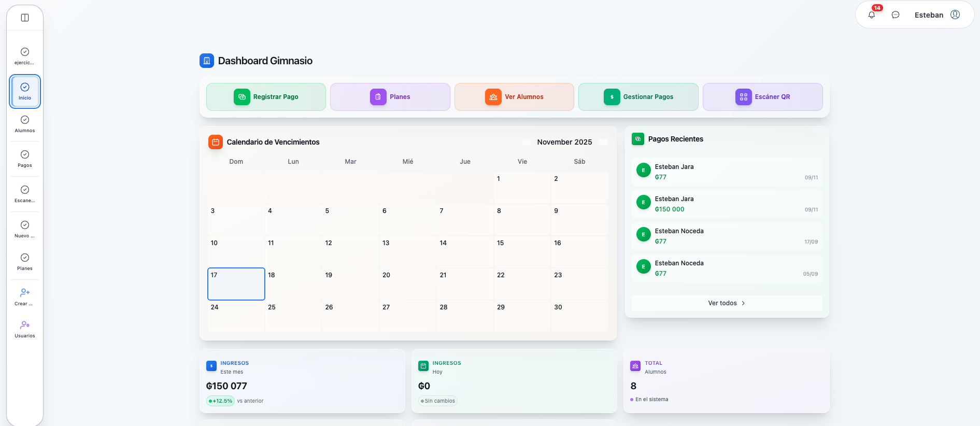Open Esteban Jara ₲150 000 payment
The image size is (980, 426).
tap(727, 204)
